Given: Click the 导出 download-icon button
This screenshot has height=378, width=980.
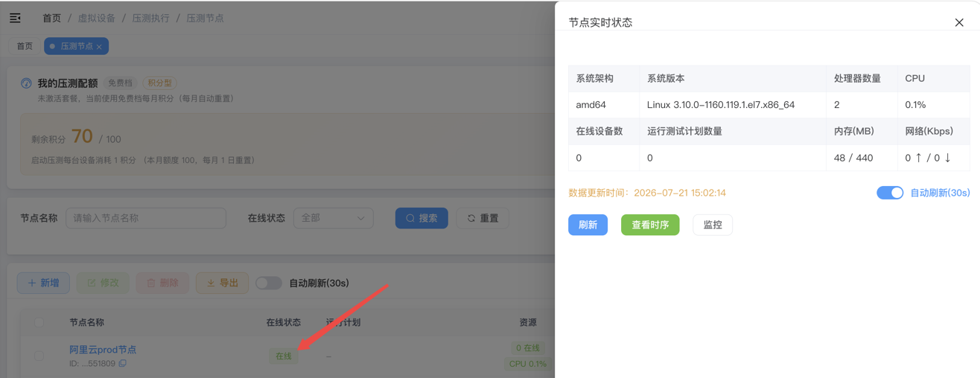Looking at the screenshot, I should 222,283.
